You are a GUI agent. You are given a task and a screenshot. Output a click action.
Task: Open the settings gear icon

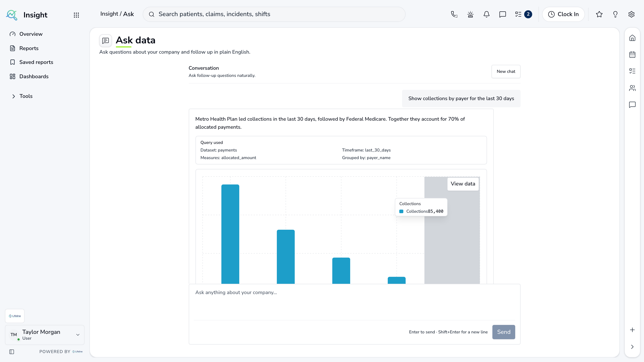631,14
